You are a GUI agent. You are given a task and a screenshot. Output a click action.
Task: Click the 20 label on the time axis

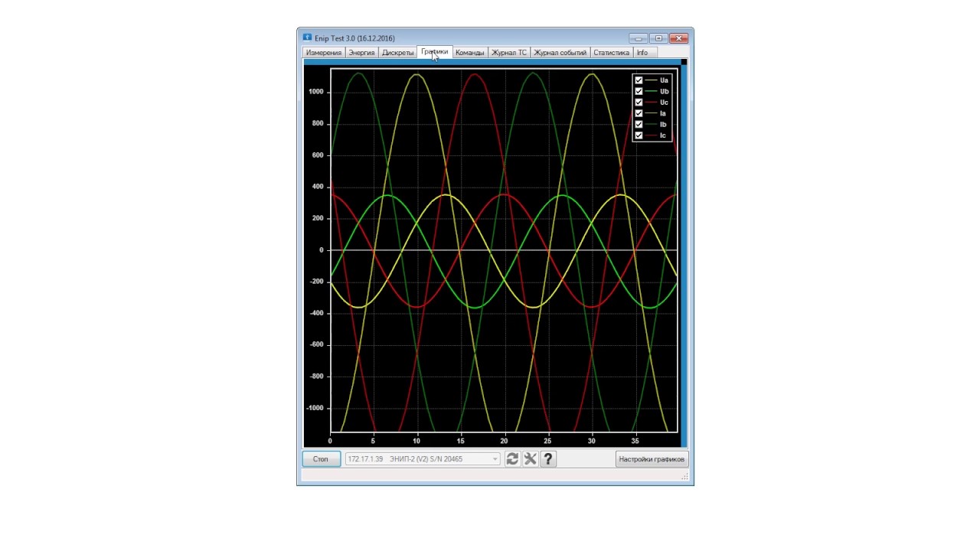504,441
